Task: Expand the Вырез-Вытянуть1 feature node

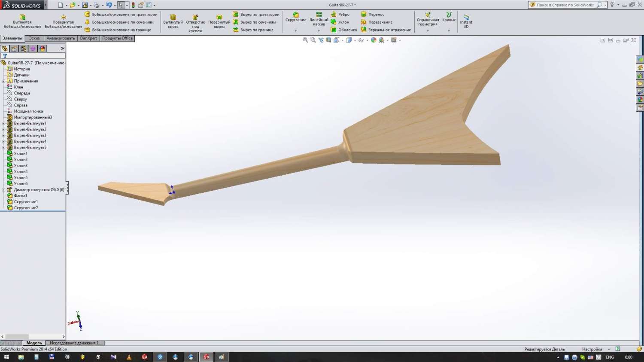Action: (3, 124)
